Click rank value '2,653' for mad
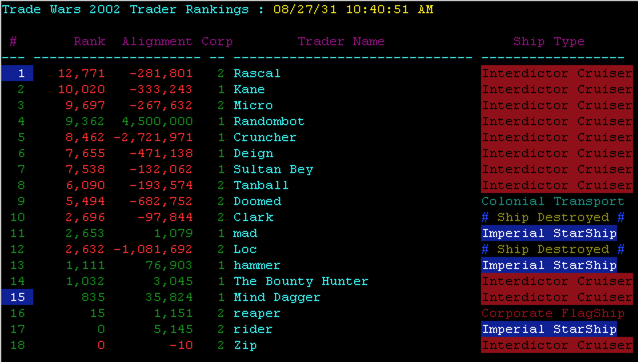 [85, 233]
